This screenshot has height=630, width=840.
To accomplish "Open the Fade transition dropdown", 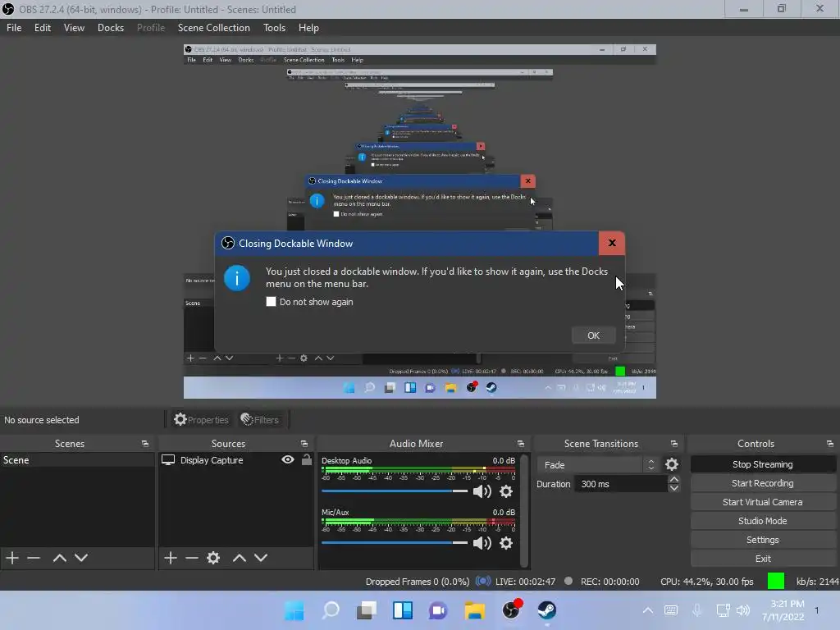I will [x=598, y=464].
